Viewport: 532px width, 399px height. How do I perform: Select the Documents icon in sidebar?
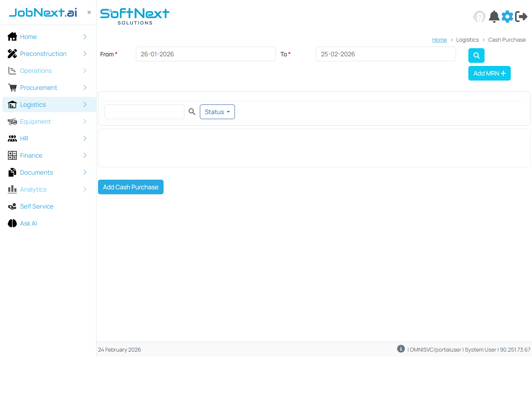click(12, 172)
